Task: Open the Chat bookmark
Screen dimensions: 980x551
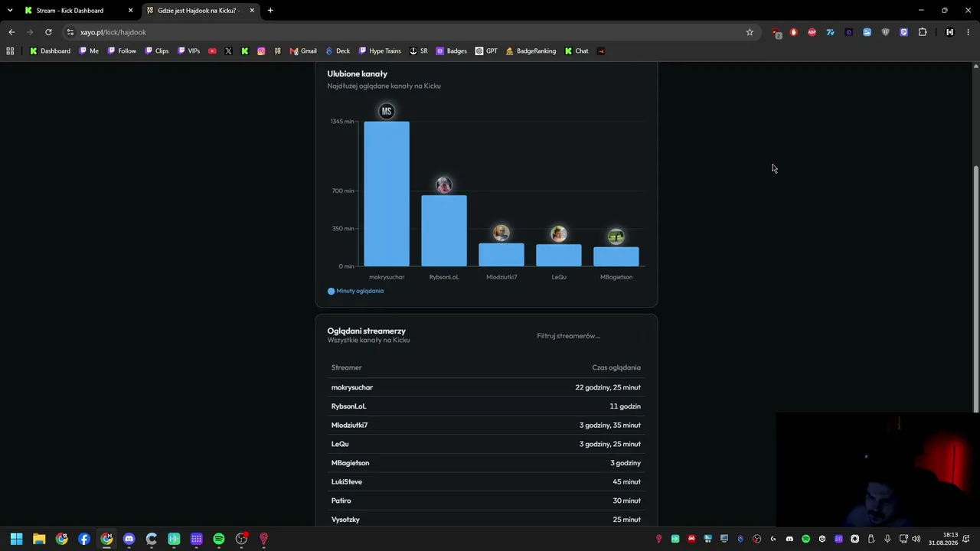Action: click(577, 51)
